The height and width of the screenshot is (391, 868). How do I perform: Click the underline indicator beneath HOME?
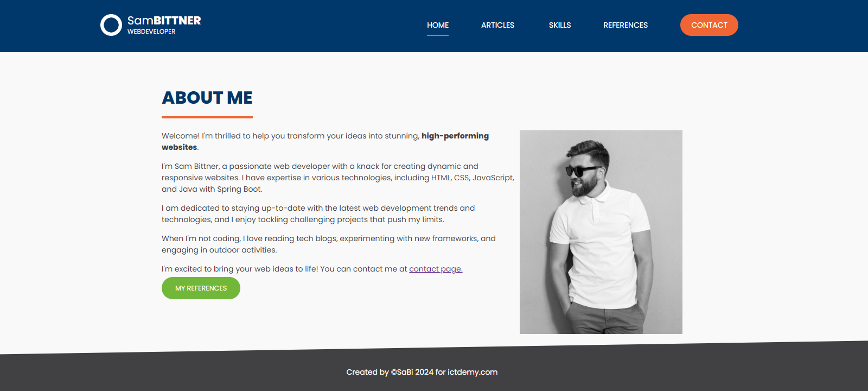[438, 35]
